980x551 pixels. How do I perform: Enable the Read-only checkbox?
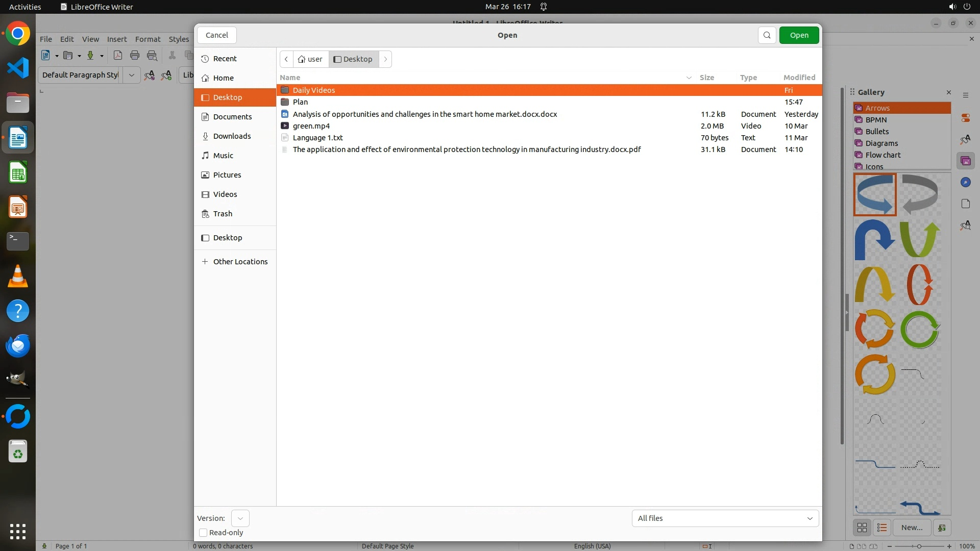[x=203, y=533]
